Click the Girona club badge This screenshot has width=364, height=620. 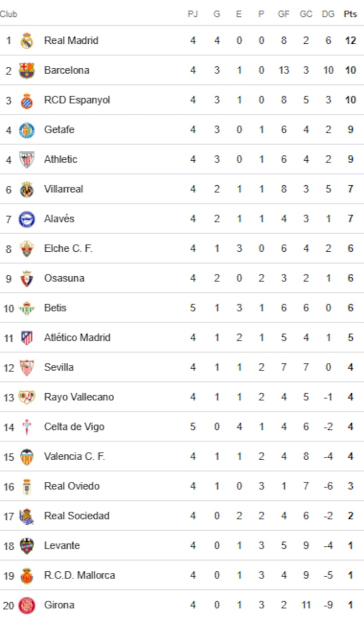[x=27, y=605]
